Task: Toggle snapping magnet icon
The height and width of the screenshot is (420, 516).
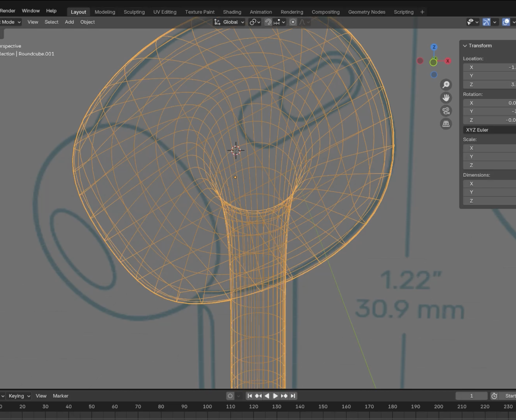Action: (x=268, y=22)
